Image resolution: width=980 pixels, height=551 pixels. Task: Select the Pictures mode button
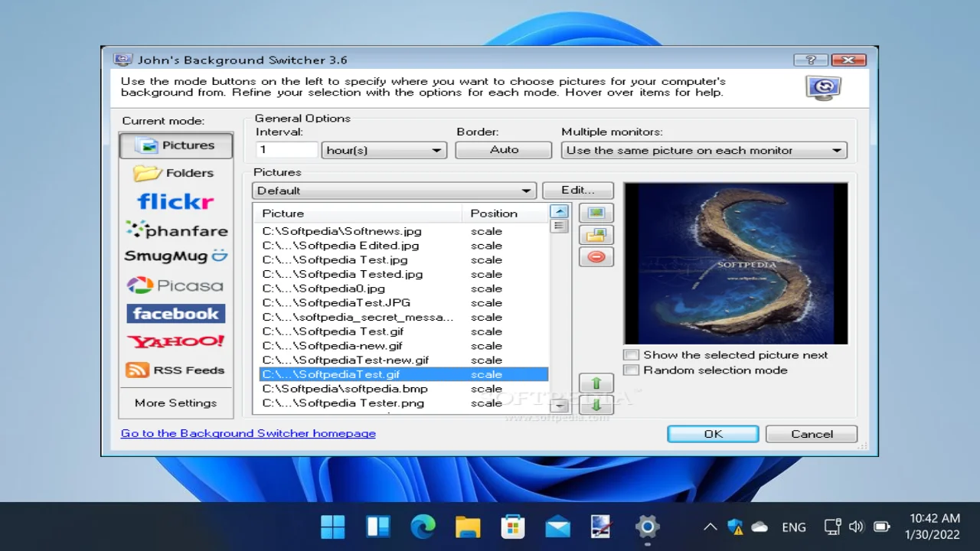click(176, 145)
